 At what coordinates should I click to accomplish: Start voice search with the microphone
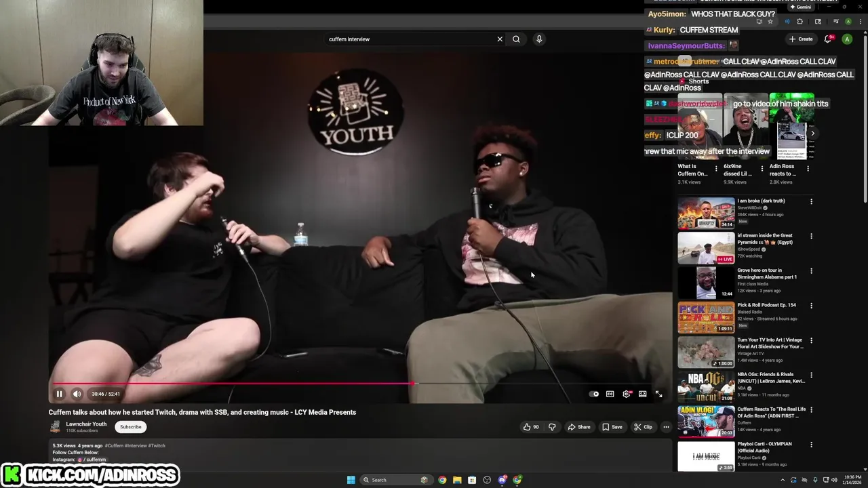(x=539, y=39)
